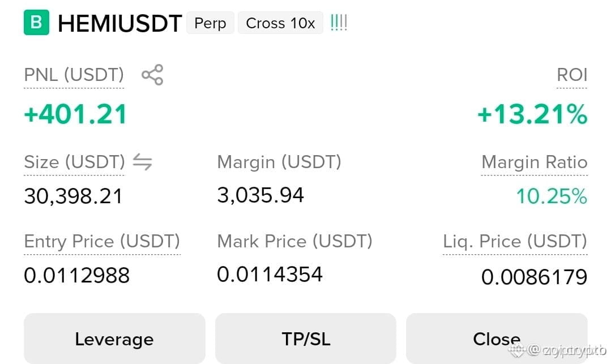
Task: Click the ADL indicator bars
Action: (x=339, y=23)
